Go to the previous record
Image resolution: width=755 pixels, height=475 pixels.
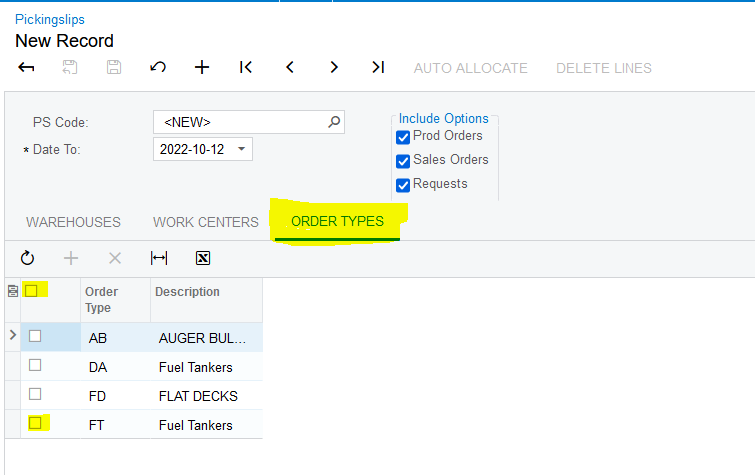coord(290,67)
